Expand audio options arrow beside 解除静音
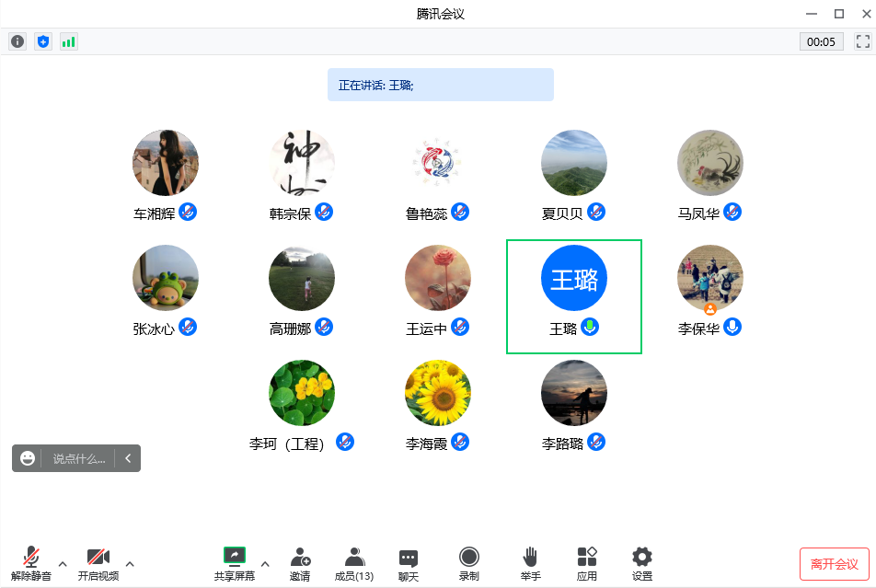Viewport: 876px width, 588px height. (x=63, y=564)
